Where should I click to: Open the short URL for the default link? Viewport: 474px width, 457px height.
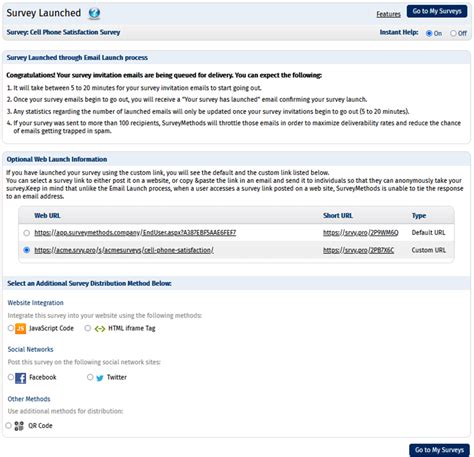click(360, 233)
